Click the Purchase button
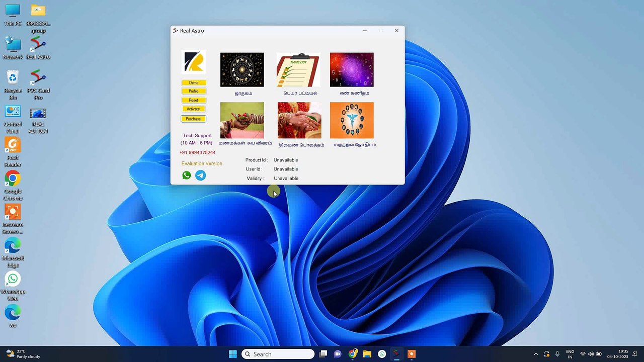The height and width of the screenshot is (362, 644). click(193, 119)
